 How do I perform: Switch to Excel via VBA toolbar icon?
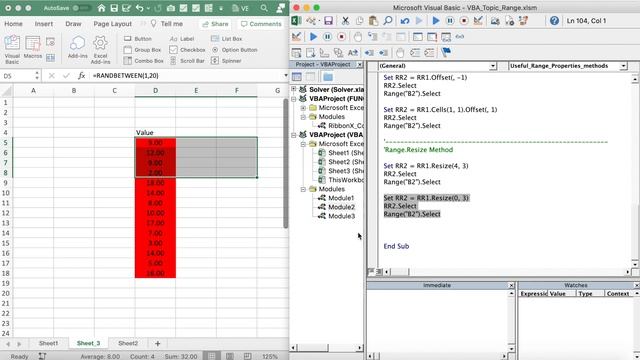[x=297, y=21]
